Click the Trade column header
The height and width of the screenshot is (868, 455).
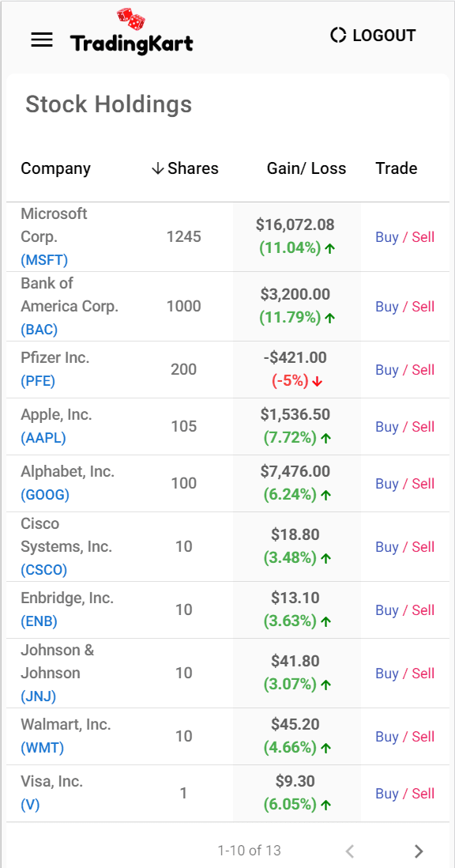coord(397,168)
